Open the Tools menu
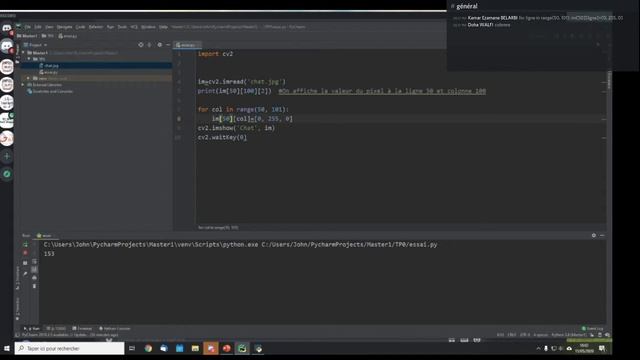640x360 pixels. (122, 27)
